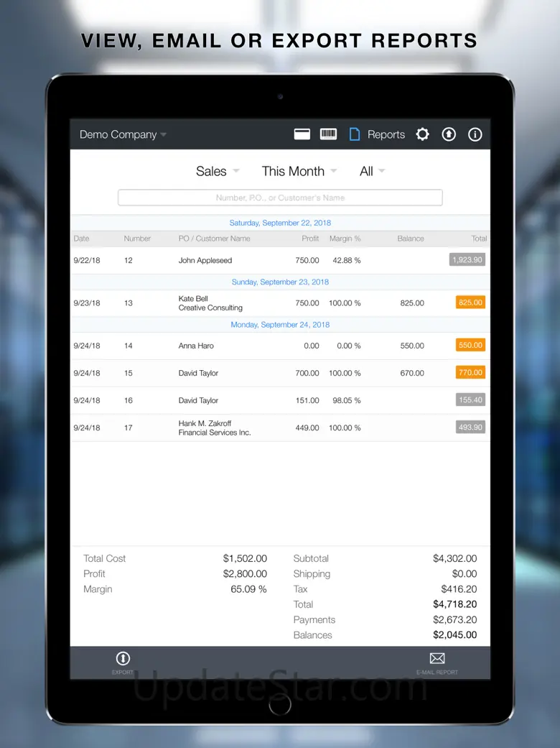The image size is (560, 748).
Task: Click the Payments $2,673.20 value
Action: point(454,619)
